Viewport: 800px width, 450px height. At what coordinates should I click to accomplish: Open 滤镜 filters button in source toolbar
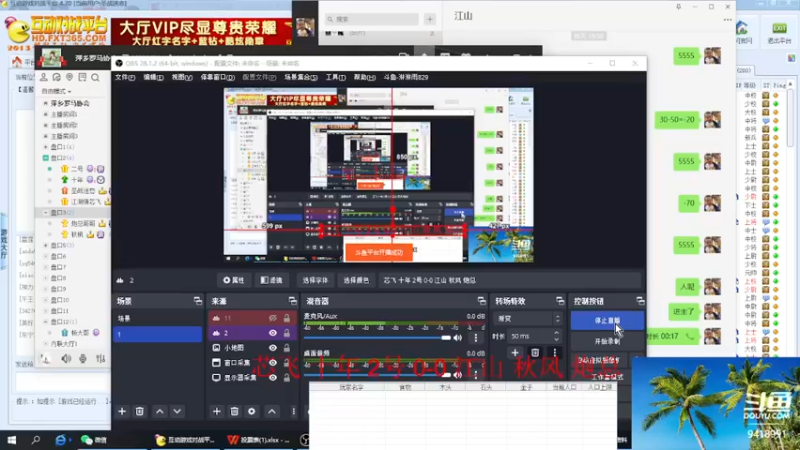click(271, 281)
